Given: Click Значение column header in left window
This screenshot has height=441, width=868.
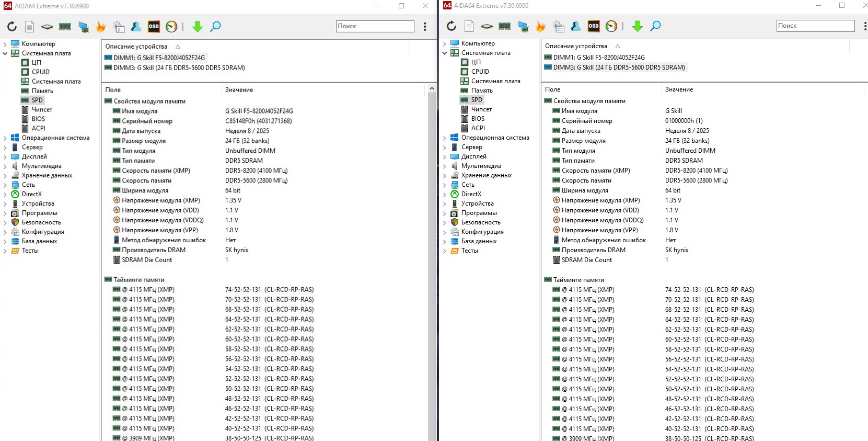Looking at the screenshot, I should 239,90.
